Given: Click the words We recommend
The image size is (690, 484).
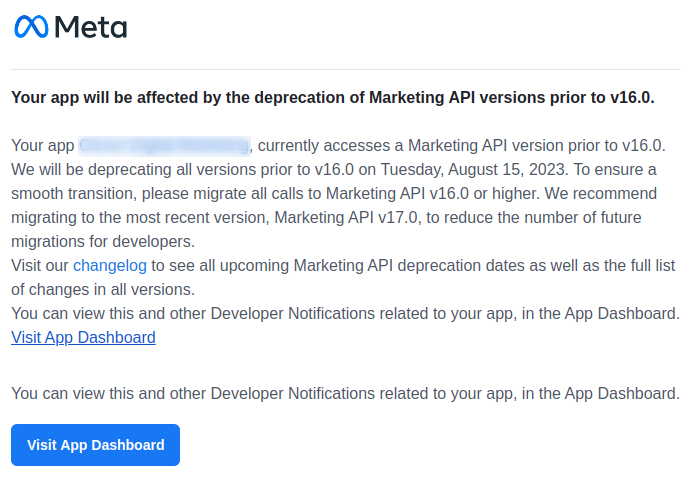Looking at the screenshot, I should (601, 194).
